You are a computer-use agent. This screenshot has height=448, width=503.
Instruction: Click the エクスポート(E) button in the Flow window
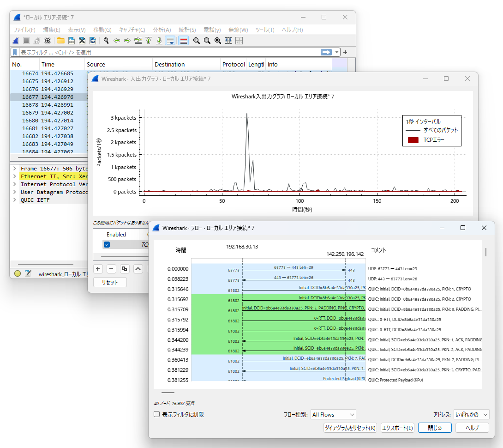(x=397, y=428)
